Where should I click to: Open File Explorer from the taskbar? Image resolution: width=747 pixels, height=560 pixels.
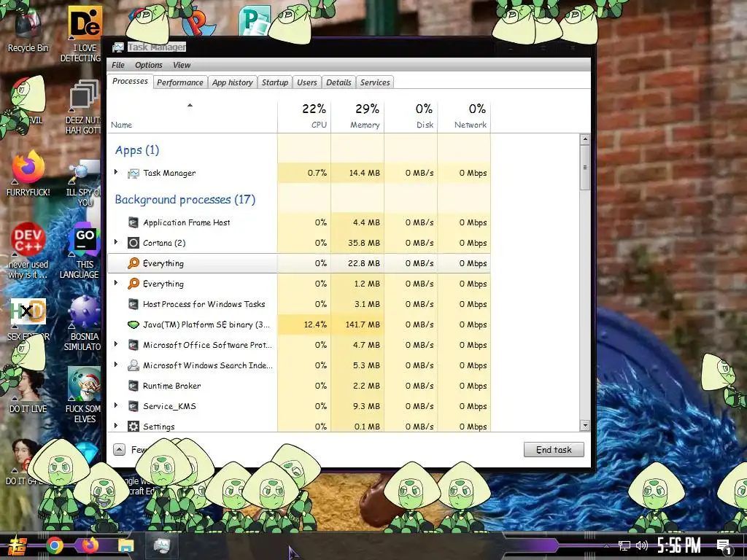pyautogui.click(x=125, y=545)
